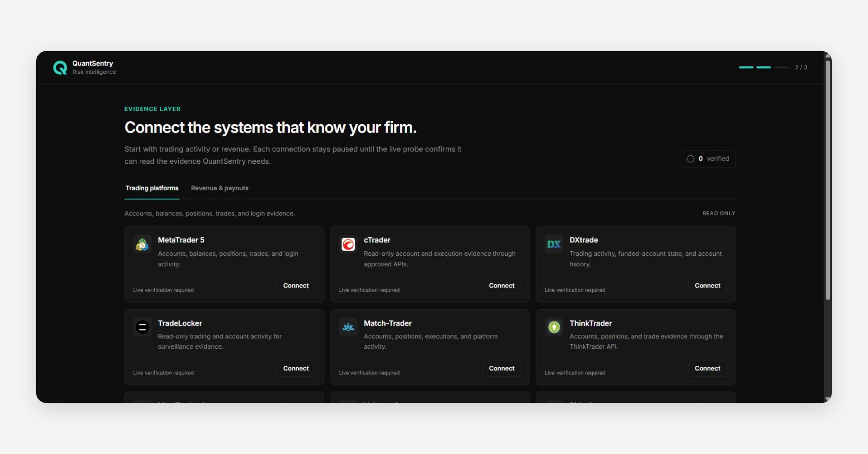Click the TradeLocker logo icon

point(142,327)
